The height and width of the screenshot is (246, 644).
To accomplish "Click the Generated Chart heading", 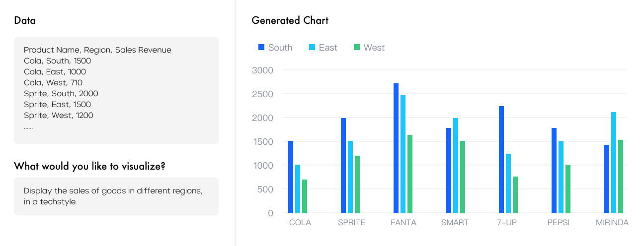I will [290, 21].
